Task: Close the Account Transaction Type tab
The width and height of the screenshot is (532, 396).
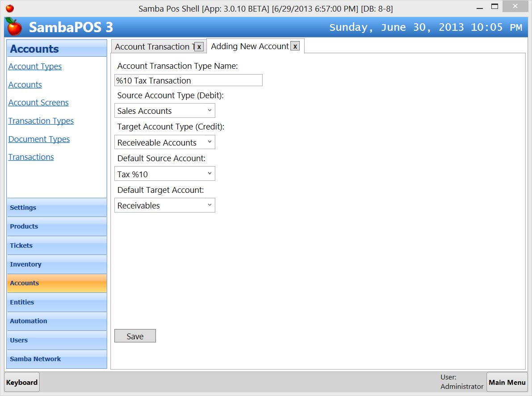Action: pyautogui.click(x=198, y=46)
